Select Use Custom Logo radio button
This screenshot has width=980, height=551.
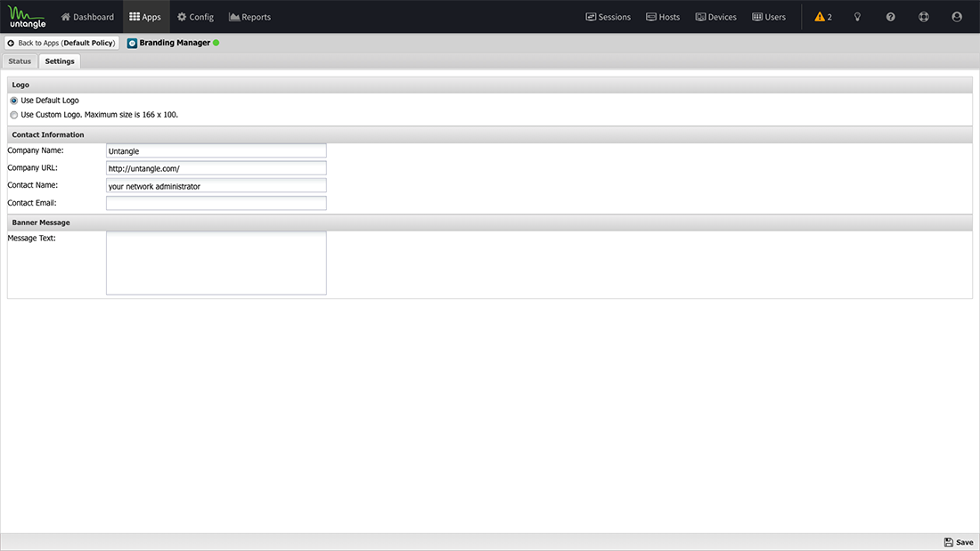click(x=13, y=115)
